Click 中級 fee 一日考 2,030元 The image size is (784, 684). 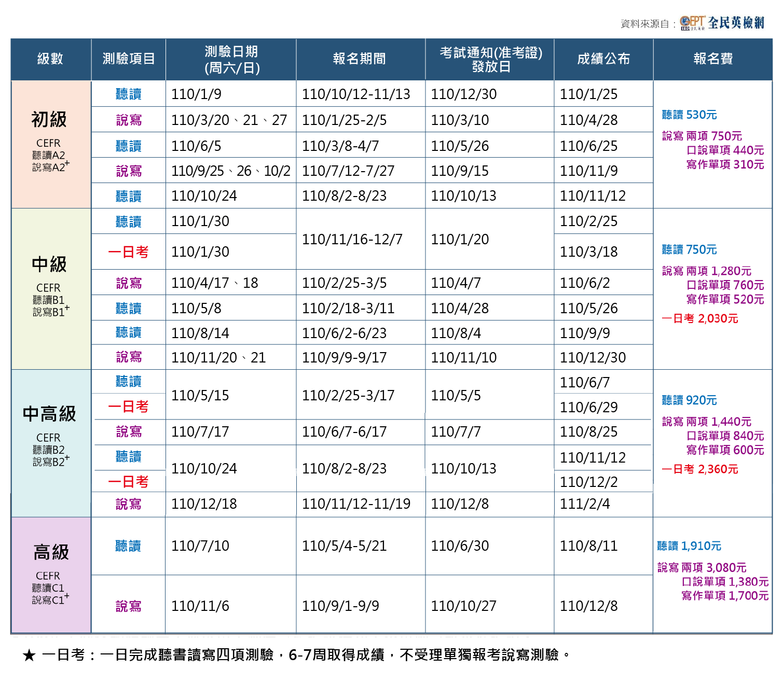699,318
